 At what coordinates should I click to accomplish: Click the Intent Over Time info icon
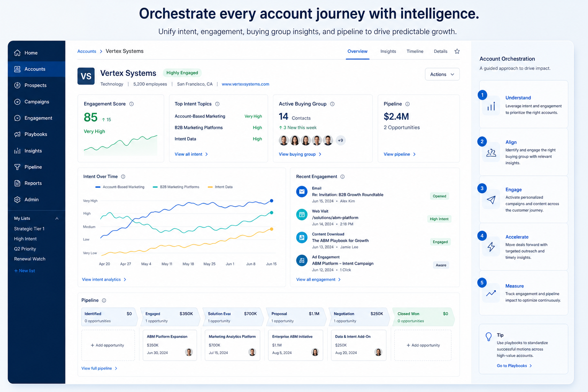(123, 177)
